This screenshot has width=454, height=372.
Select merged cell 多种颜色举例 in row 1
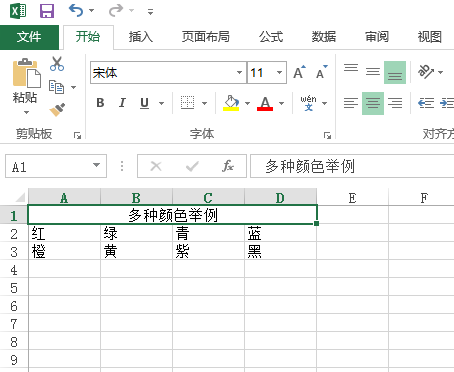pos(173,215)
